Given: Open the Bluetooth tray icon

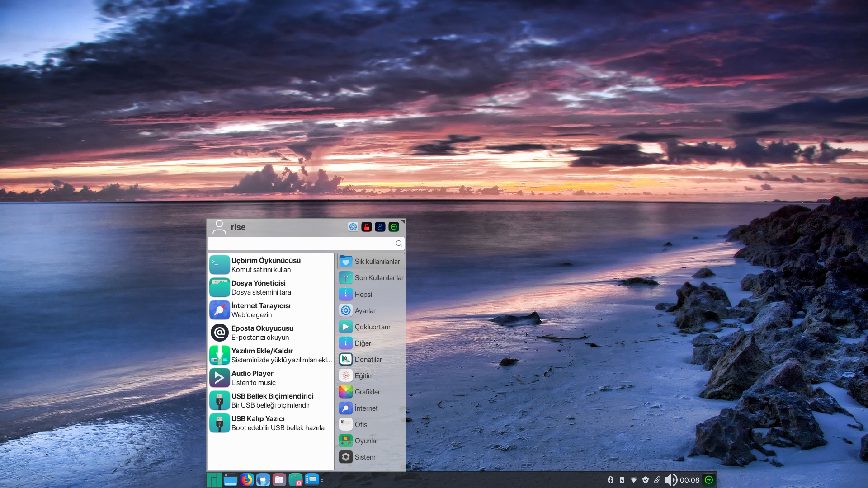Looking at the screenshot, I should click(610, 480).
